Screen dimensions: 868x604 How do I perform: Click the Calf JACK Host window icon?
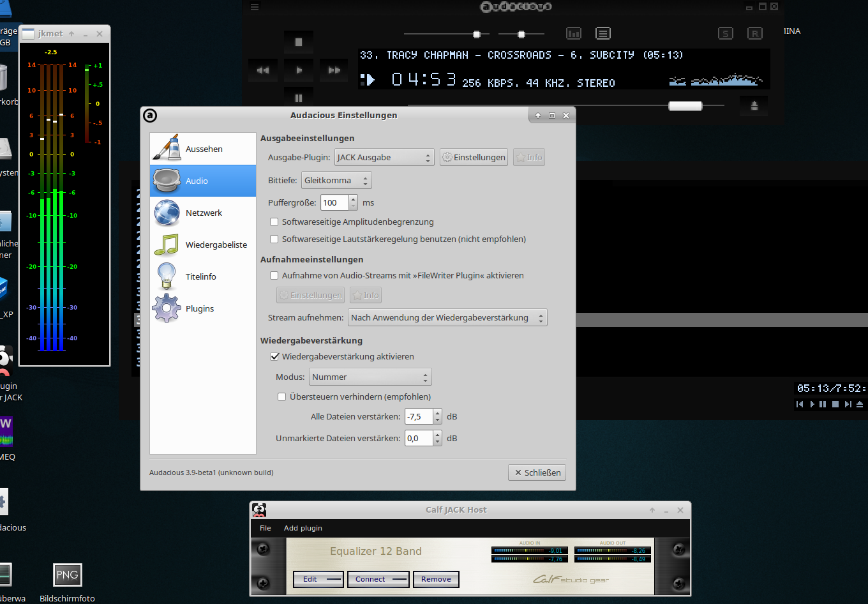click(259, 510)
